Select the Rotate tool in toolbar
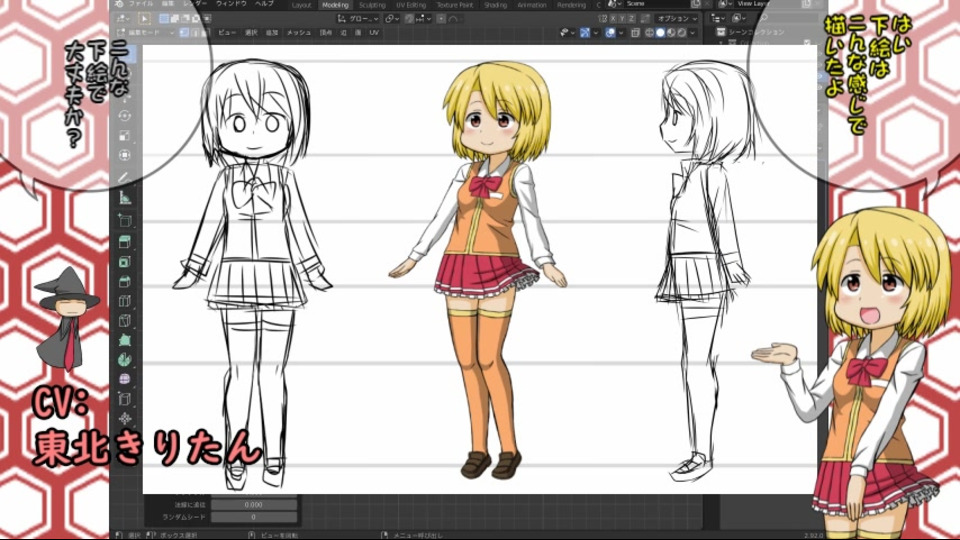 click(125, 115)
